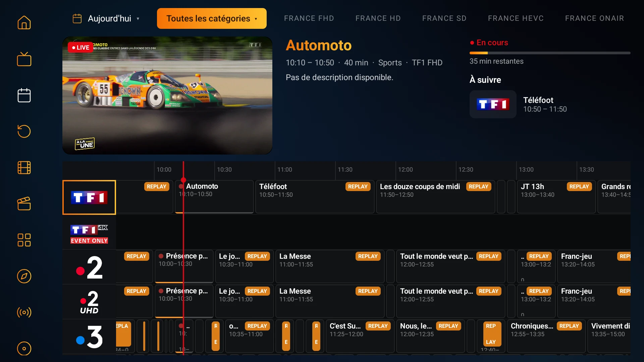Open the Aujourd'hui date dropdown

106,18
